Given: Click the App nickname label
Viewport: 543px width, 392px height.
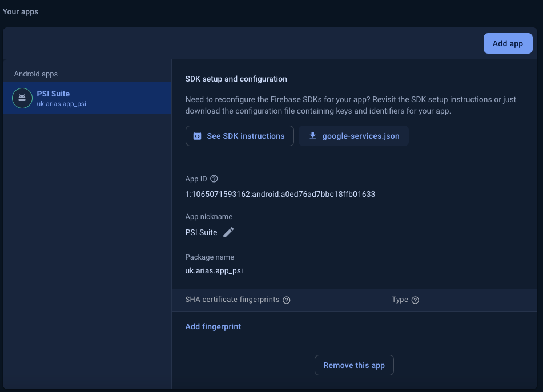Looking at the screenshot, I should (209, 217).
